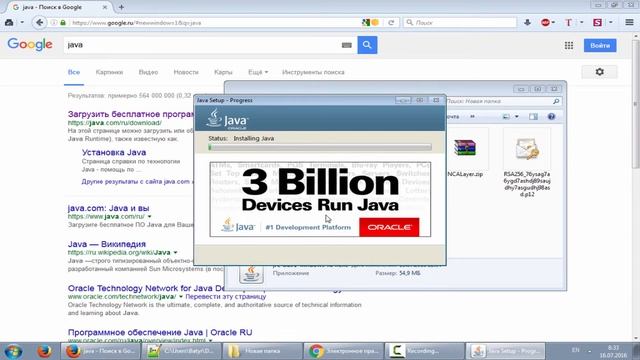Screen dimensions: 640x360
Task: Open java.com: Java и вы link
Action: tap(109, 208)
